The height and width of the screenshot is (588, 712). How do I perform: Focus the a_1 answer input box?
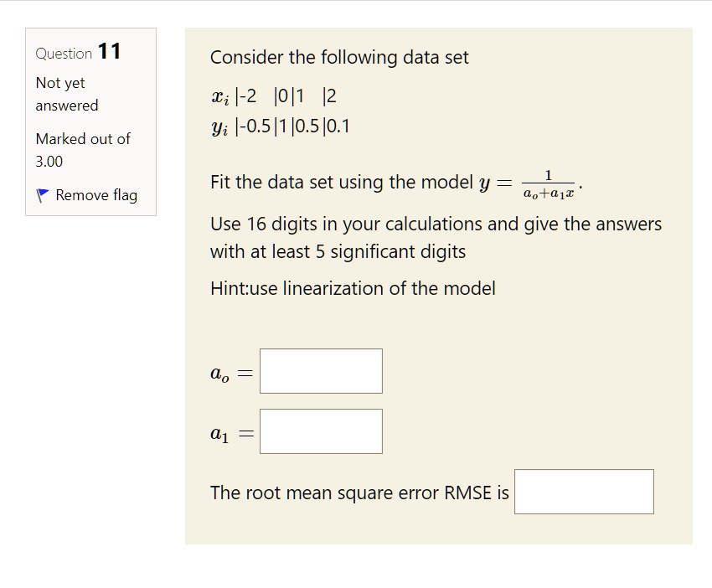coord(321,431)
